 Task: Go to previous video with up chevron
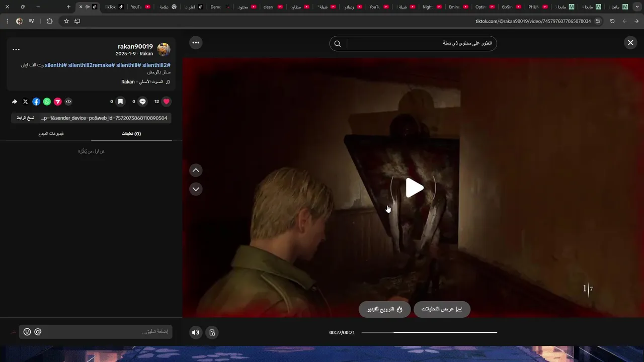point(196,170)
